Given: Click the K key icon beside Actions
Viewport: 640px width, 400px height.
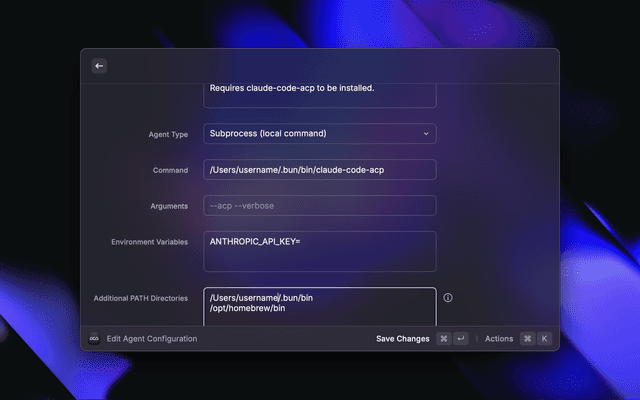Looking at the screenshot, I should [545, 339].
